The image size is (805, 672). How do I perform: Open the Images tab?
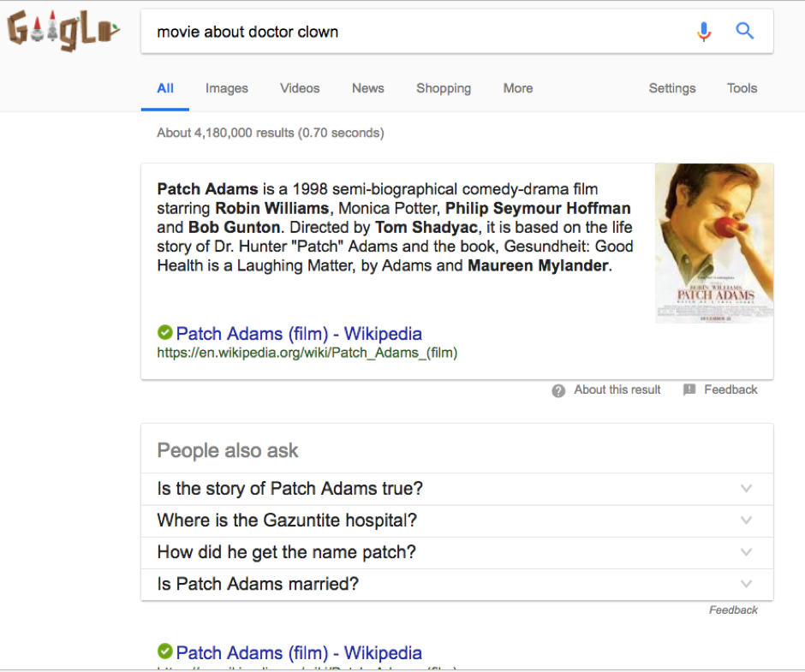pos(226,88)
